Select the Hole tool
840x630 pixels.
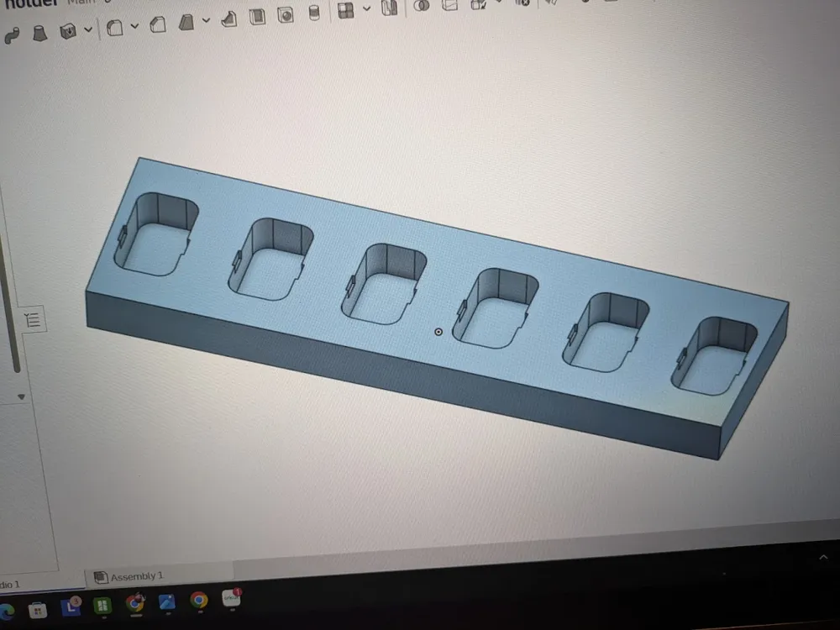286,14
